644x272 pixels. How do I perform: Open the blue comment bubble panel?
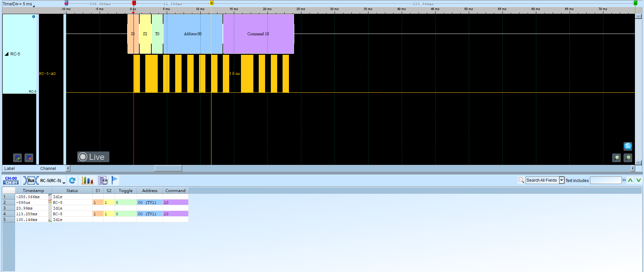[628, 146]
